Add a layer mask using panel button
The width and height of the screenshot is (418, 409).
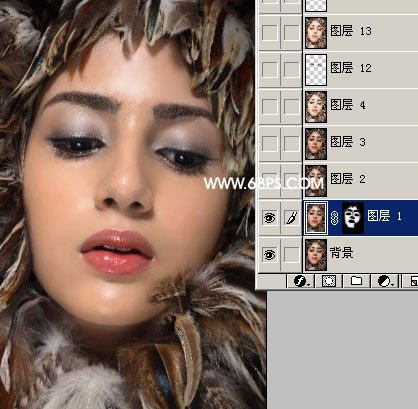click(x=328, y=281)
